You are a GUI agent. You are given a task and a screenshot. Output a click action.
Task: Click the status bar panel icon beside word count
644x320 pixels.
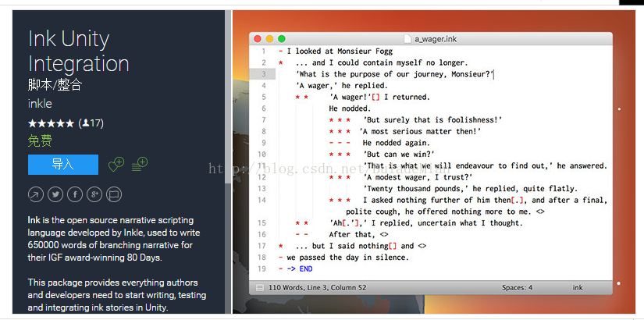click(x=260, y=287)
